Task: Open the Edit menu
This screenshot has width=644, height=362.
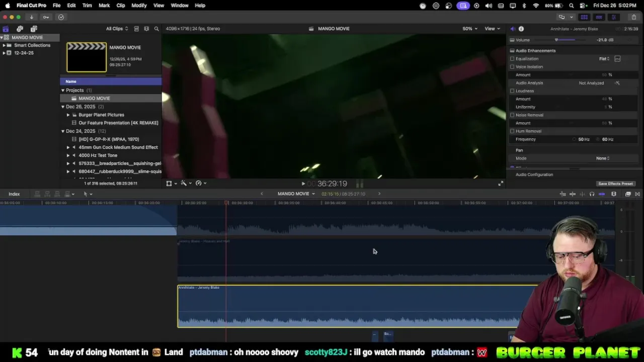Action: click(71, 6)
